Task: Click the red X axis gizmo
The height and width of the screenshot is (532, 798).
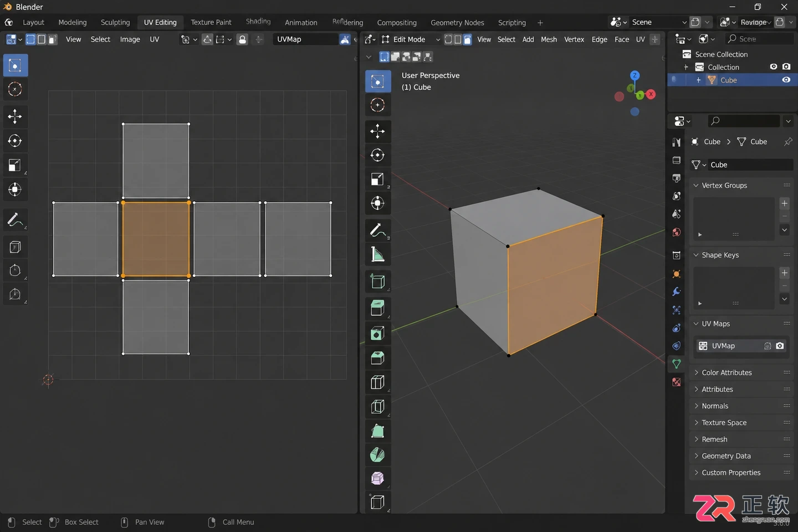Action: click(651, 94)
